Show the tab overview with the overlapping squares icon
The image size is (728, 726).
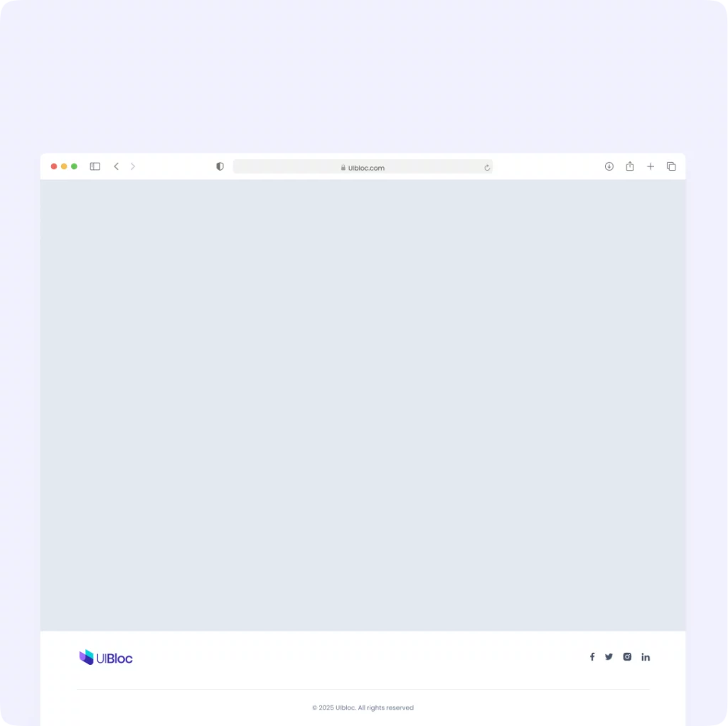click(x=671, y=166)
